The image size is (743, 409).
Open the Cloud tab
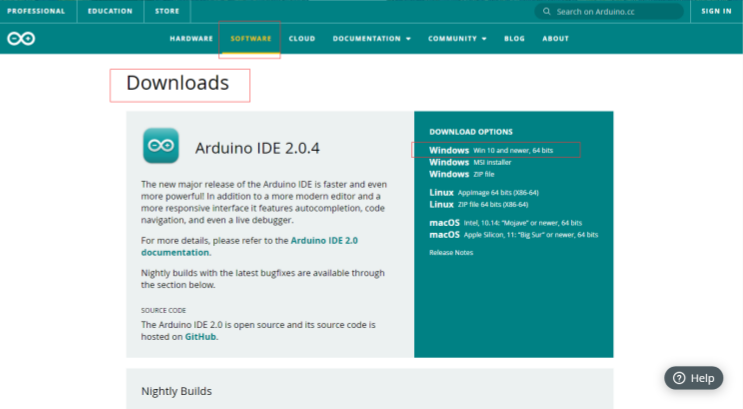(302, 38)
